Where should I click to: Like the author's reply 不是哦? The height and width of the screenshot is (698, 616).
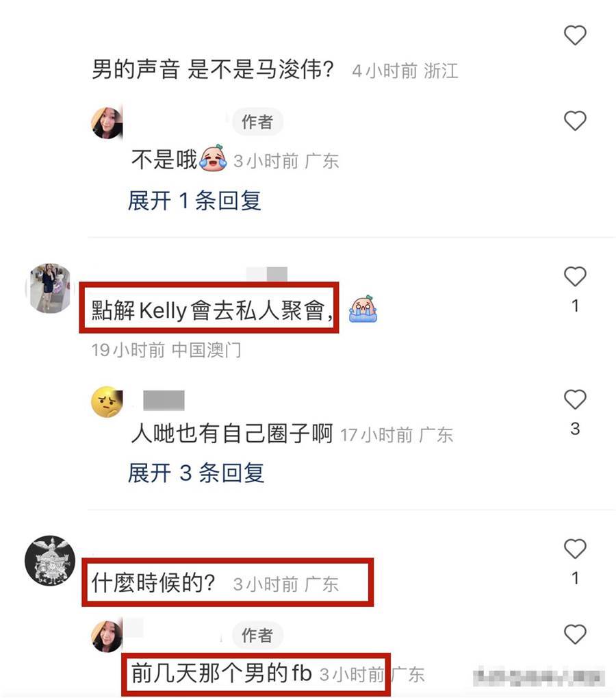click(575, 121)
